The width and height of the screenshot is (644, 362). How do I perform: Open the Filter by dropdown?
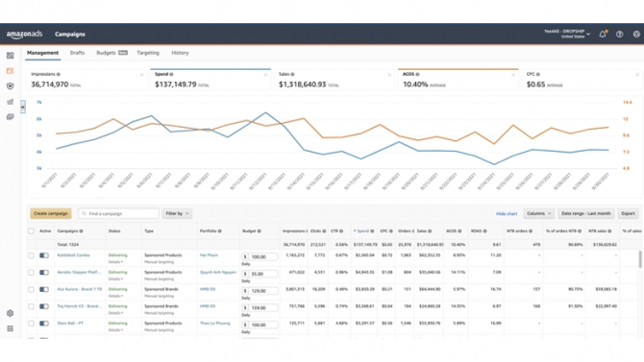pos(177,213)
